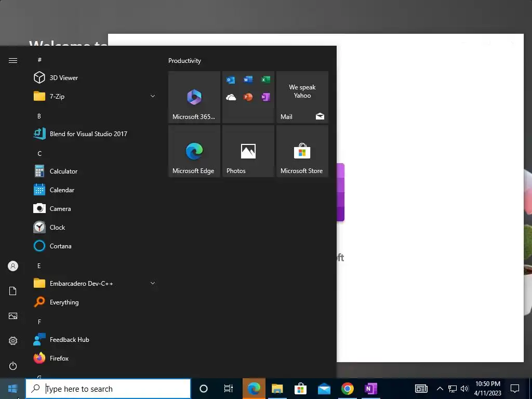Open Task View on the taskbar

[229, 389]
